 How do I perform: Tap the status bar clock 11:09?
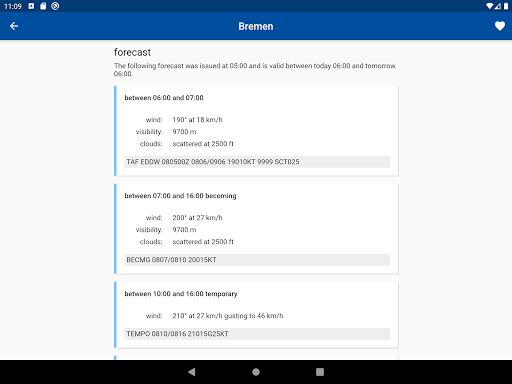point(13,6)
